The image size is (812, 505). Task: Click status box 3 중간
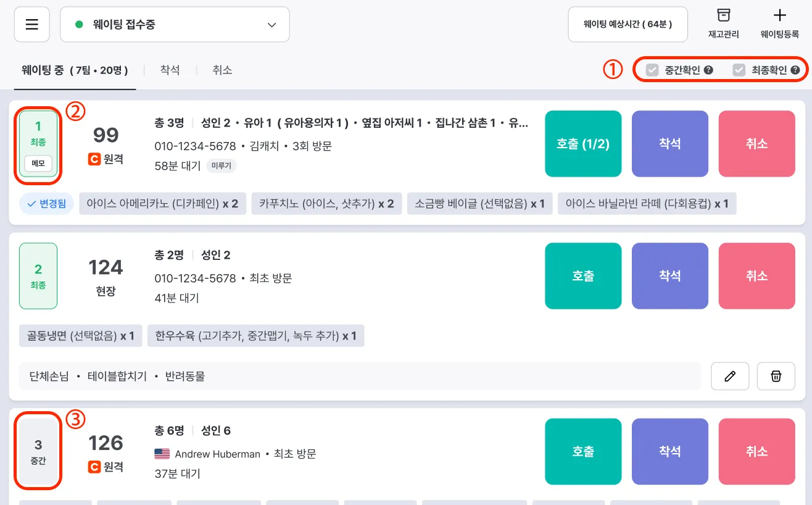(38, 452)
